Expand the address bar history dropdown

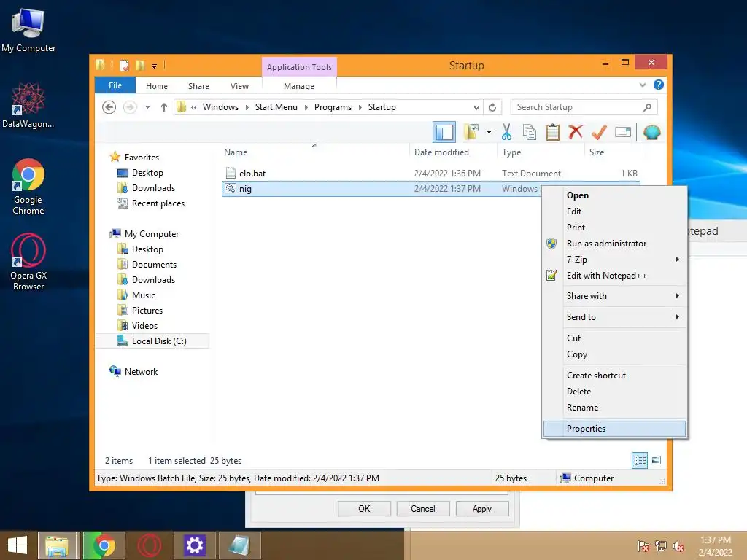coord(476,107)
